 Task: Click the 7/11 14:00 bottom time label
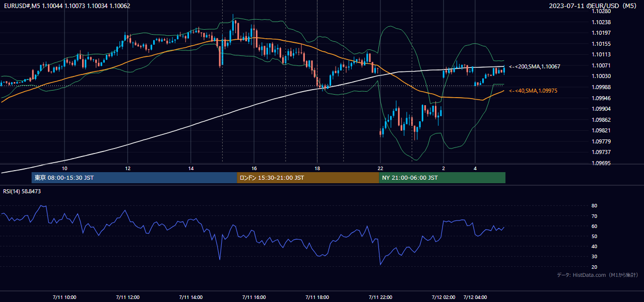pos(191,297)
